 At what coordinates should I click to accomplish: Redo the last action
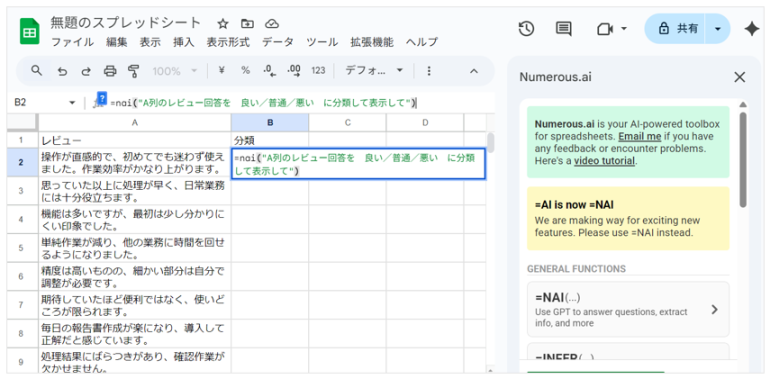86,71
